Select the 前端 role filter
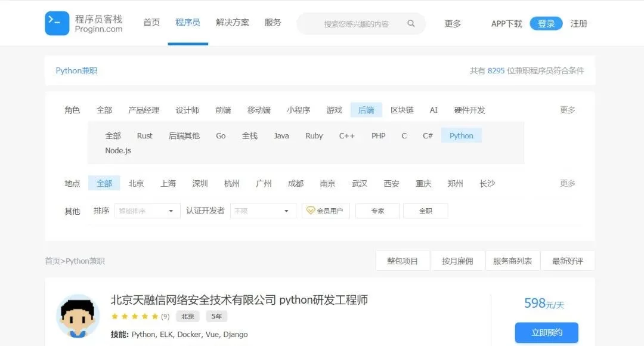Screen dimensions: 644x346 [223, 110]
